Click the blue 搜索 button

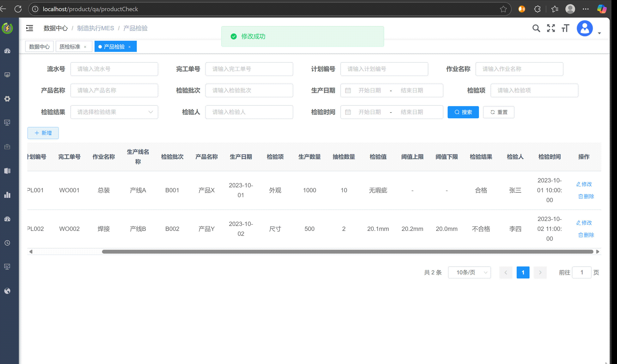pos(463,112)
